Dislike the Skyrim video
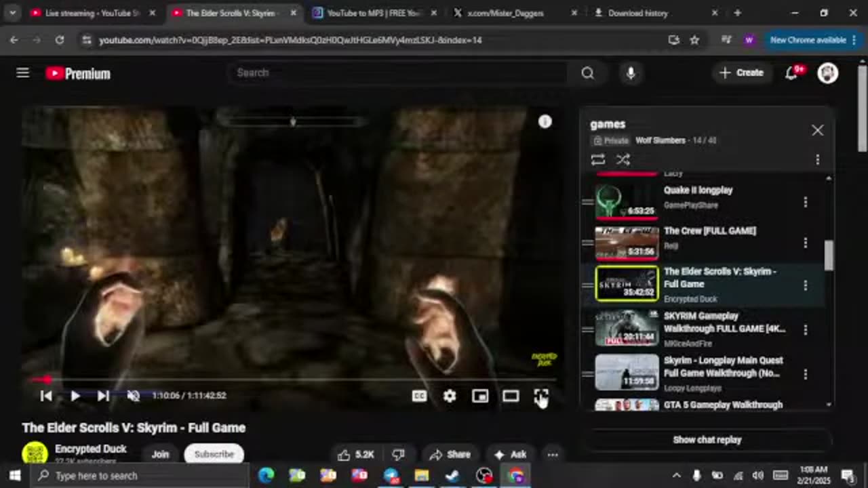The image size is (868, 488). 399,454
